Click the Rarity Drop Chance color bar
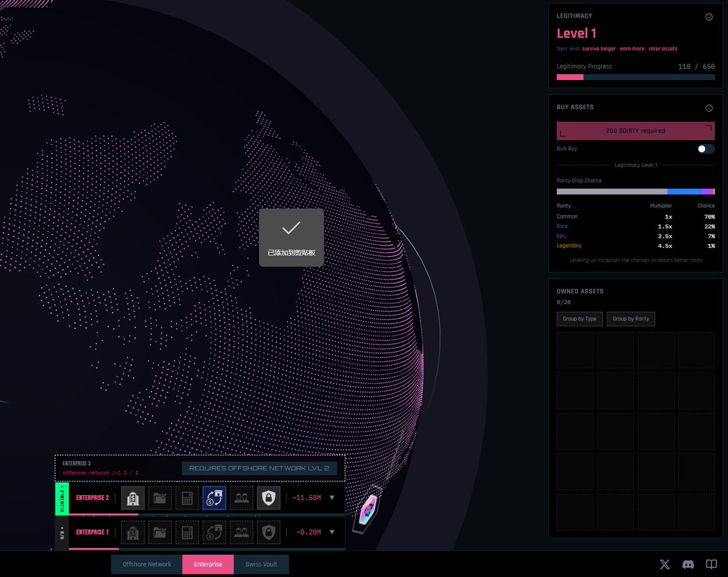Image resolution: width=728 pixels, height=577 pixels. point(636,191)
